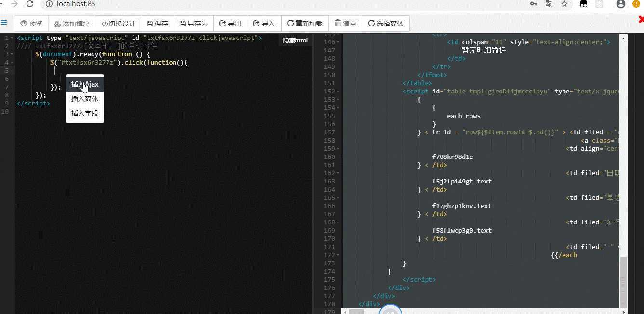Click the code text f1zghzp1knv.text
Viewport: 644px width, 314px height.
tap(462, 206)
